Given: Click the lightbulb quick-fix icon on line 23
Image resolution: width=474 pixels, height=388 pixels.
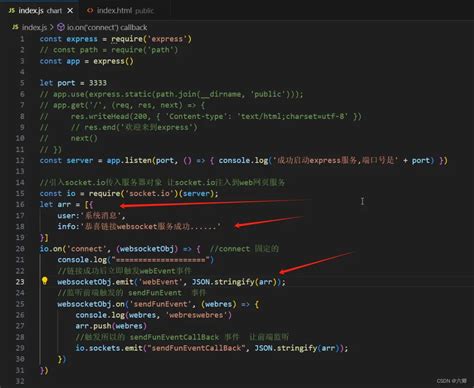Looking at the screenshot, I should pos(45,281).
